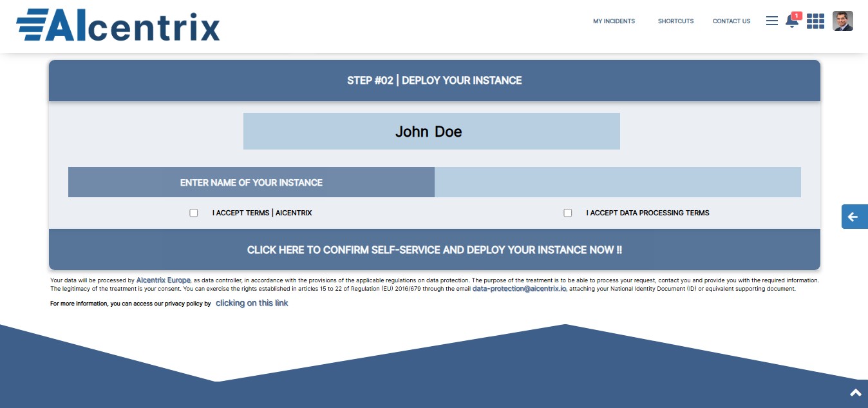Click the user profile avatar
This screenshot has height=408, width=868.
point(842,21)
